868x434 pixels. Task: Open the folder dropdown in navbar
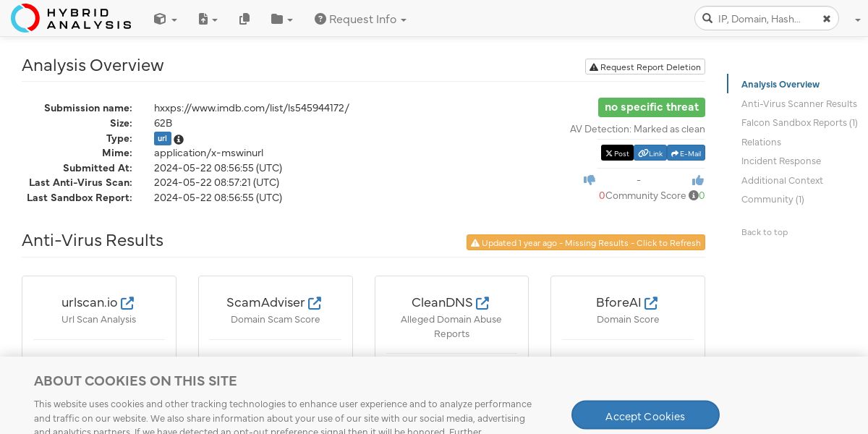[x=281, y=20]
